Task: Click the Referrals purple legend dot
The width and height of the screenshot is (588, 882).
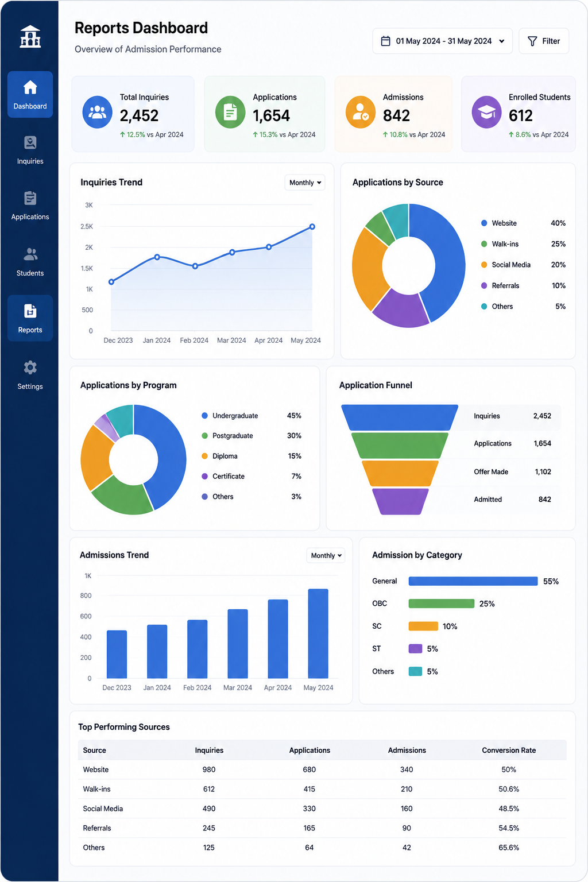Action: point(484,285)
